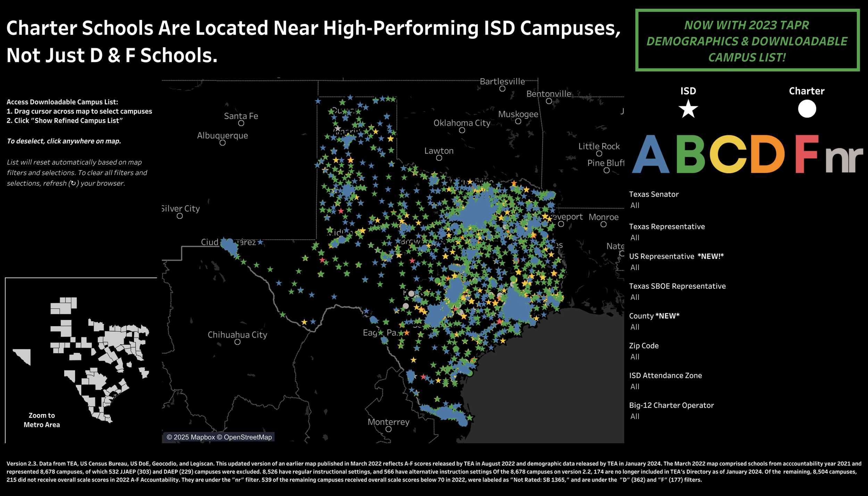Click the white Charter circle filter icon
Image resolution: width=868 pixels, height=496 pixels.
click(x=807, y=109)
